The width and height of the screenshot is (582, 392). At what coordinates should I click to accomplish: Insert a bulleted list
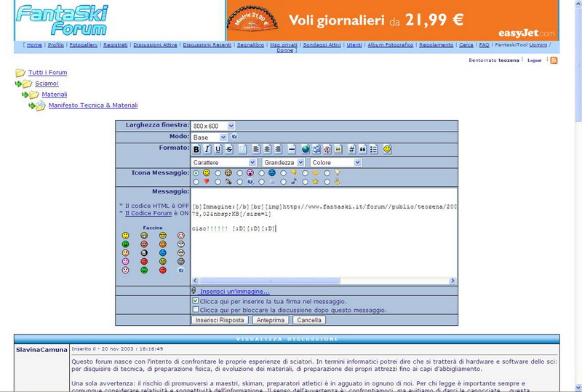(x=373, y=149)
